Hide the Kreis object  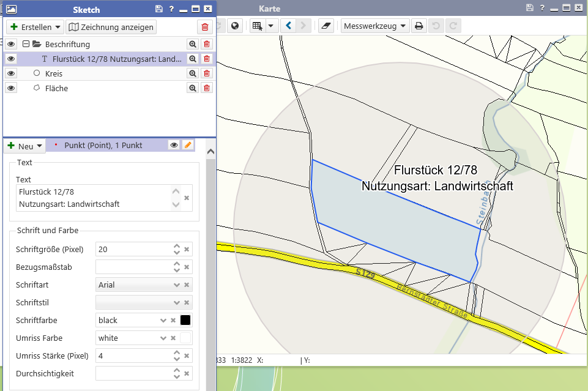11,73
